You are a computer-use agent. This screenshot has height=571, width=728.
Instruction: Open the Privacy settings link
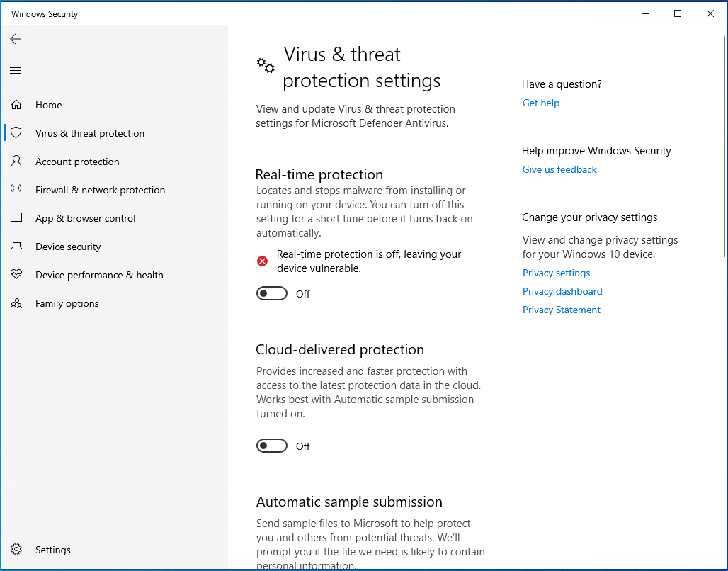556,273
